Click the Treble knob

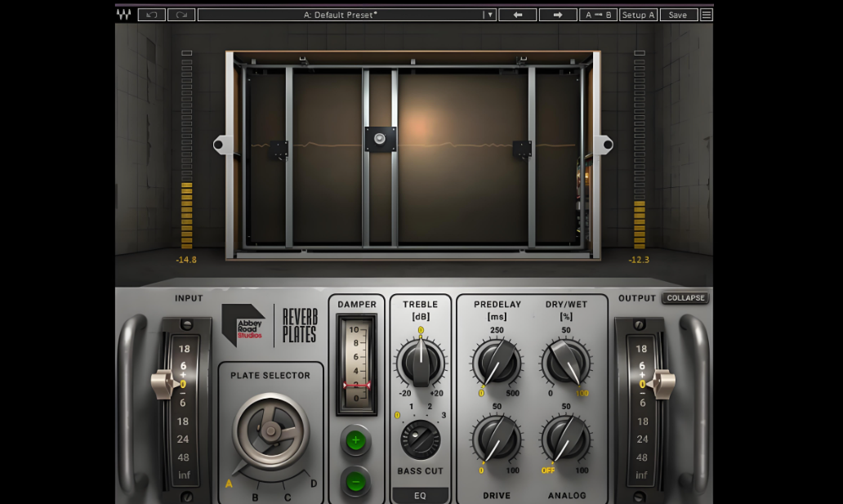[x=421, y=362]
